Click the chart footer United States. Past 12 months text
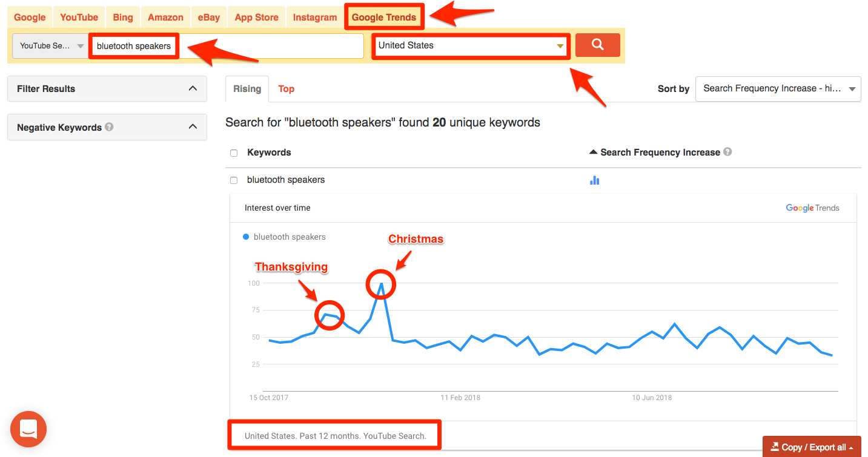Screen dimensions: 868x457 pos(336,436)
